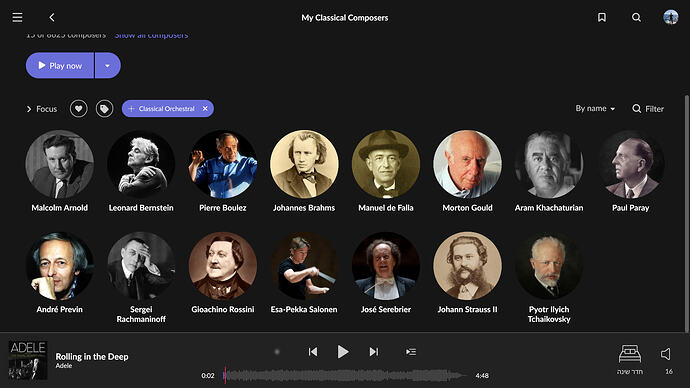
Task: Click the vertical page scrollbar
Action: (x=686, y=214)
